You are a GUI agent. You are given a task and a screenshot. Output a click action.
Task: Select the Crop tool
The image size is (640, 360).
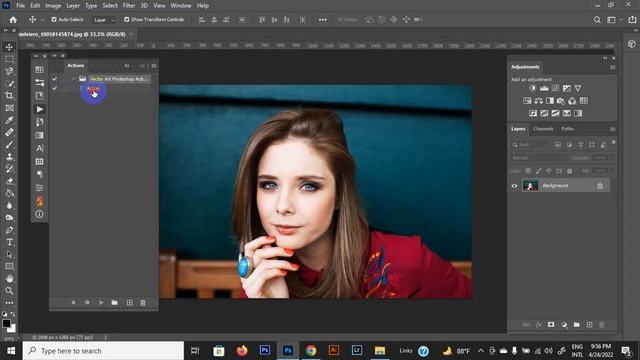[9, 96]
